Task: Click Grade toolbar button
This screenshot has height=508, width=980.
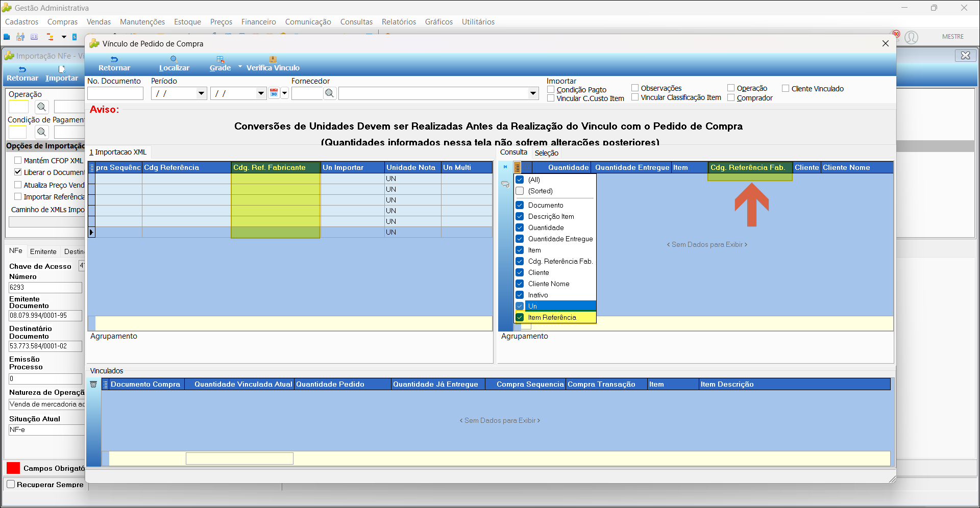Action: pyautogui.click(x=220, y=64)
